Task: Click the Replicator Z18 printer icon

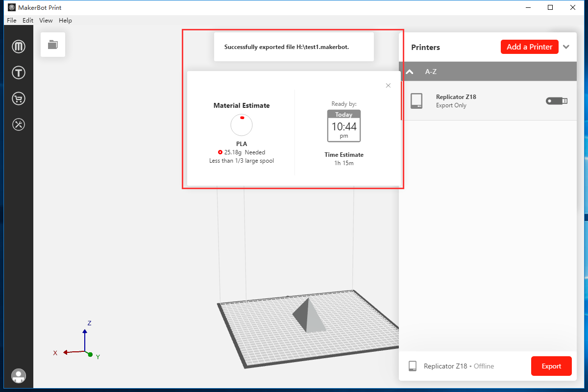Action: coord(417,100)
